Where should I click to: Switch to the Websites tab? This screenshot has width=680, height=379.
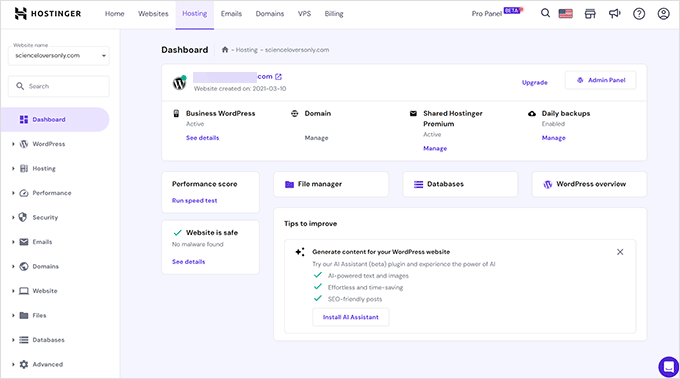153,14
